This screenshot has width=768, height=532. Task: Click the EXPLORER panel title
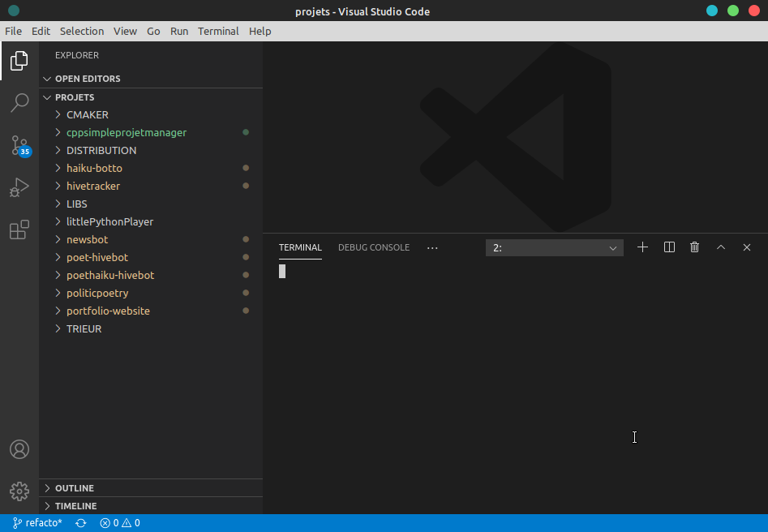coord(77,55)
